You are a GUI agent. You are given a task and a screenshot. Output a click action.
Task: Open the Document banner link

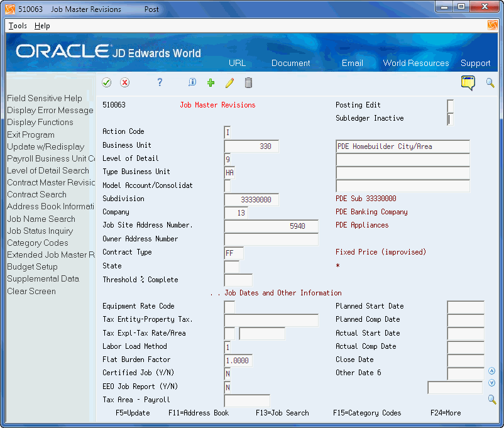click(290, 63)
